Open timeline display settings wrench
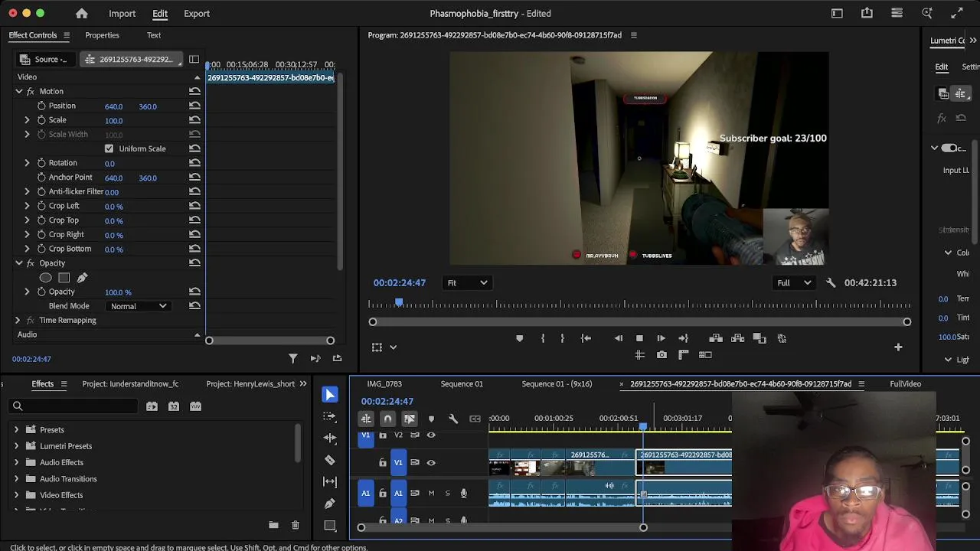Screen dimensions: 980x551 pyautogui.click(x=453, y=419)
